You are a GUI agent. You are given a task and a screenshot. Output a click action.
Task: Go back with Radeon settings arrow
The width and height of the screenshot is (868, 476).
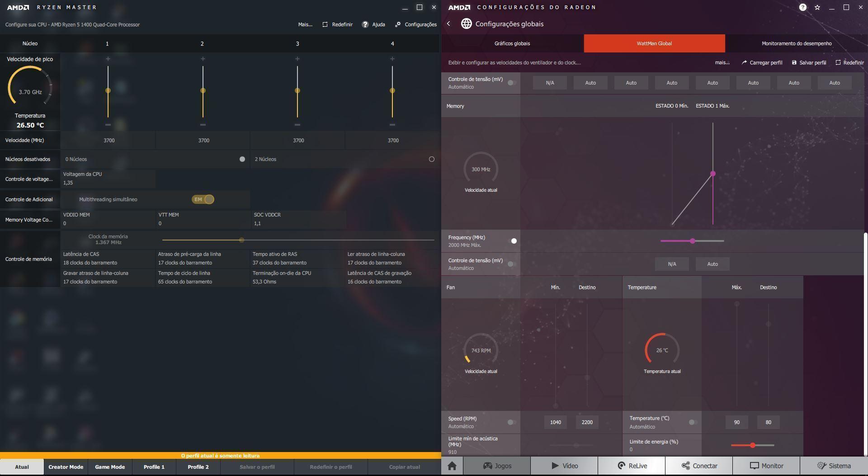[x=448, y=24]
